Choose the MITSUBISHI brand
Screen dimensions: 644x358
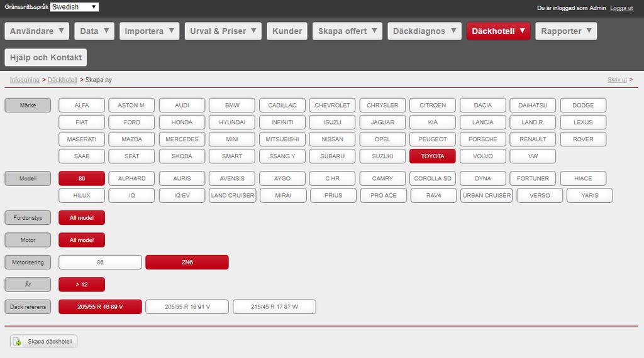(282, 139)
